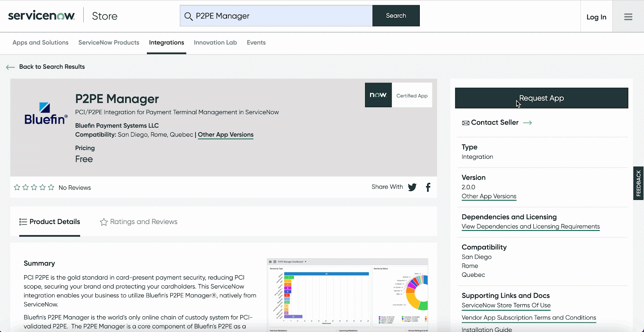Click Log In
The height and width of the screenshot is (332, 644).
596,17
